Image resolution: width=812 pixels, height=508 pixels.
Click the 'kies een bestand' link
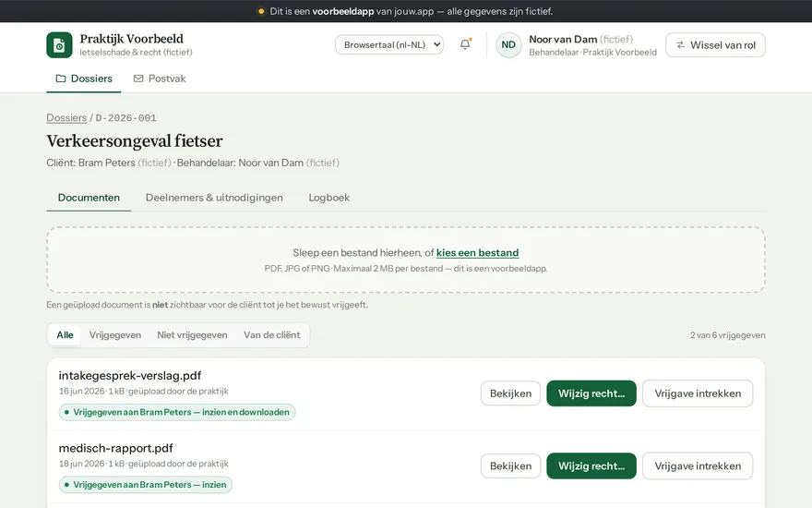coord(477,252)
